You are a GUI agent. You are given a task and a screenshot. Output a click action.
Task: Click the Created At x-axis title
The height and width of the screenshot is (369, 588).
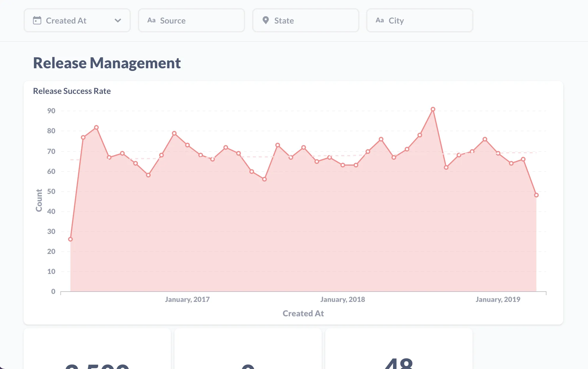click(x=303, y=313)
